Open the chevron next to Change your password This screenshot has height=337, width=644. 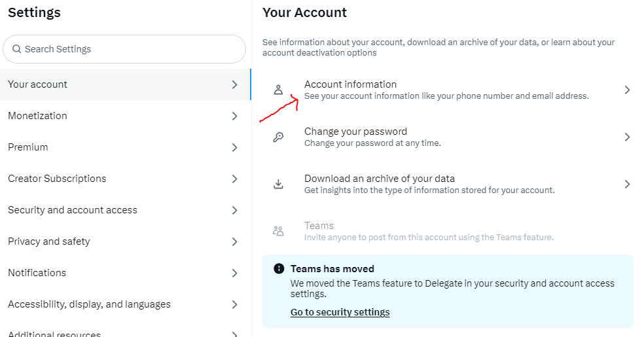pyautogui.click(x=627, y=137)
